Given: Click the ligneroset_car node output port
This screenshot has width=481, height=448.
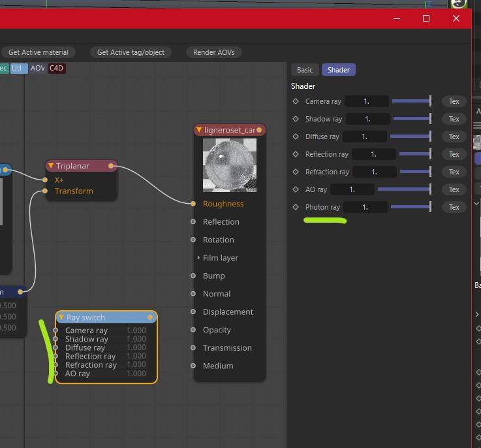Looking at the screenshot, I should [x=259, y=130].
